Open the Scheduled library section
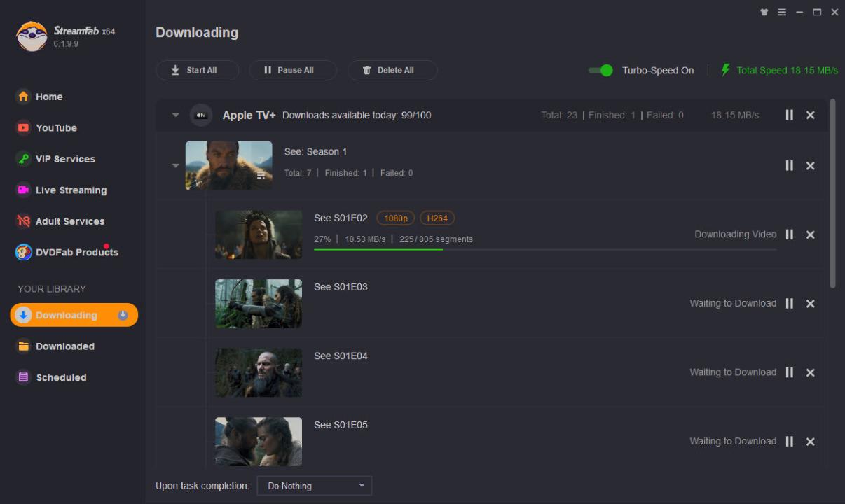This screenshot has height=504, width=845. click(61, 377)
